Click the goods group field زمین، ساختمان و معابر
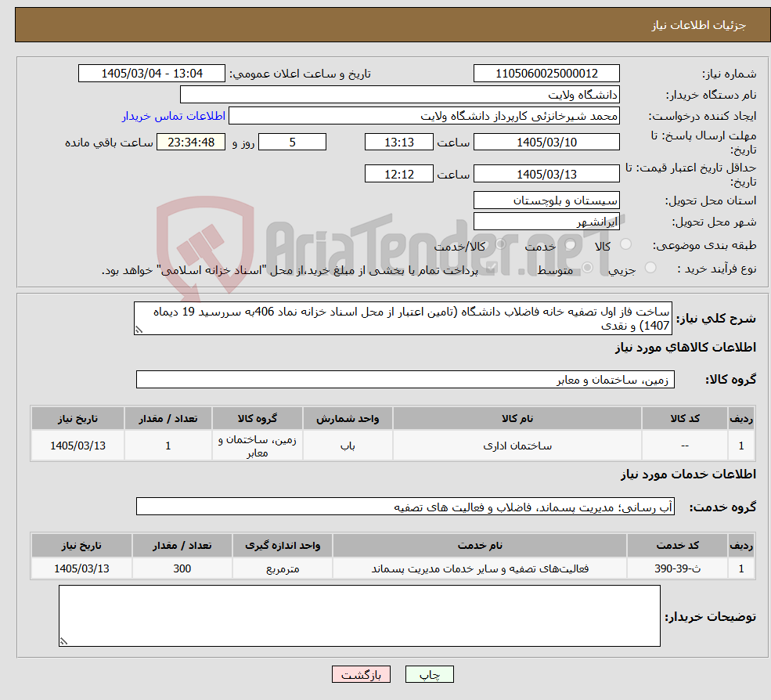Screen dimensions: 771x700 (405, 379)
